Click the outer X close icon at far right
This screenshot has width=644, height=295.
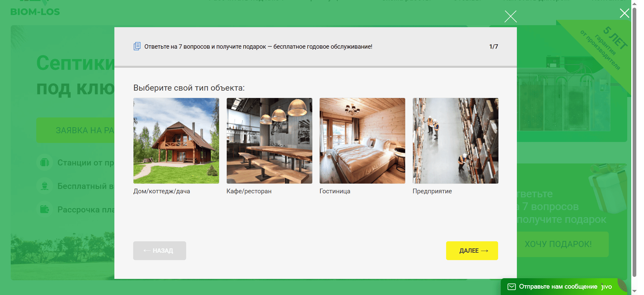coord(624,13)
